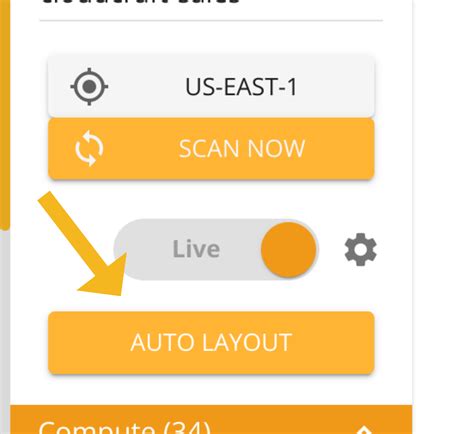The width and height of the screenshot is (474, 434).
Task: Click the empty panel area right of the gear
Action: [x=395, y=250]
